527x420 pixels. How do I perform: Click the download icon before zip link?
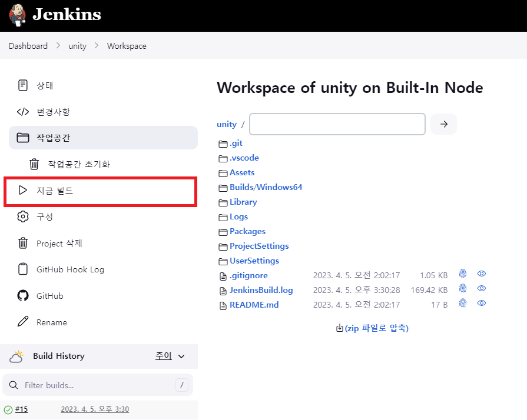[339, 328]
